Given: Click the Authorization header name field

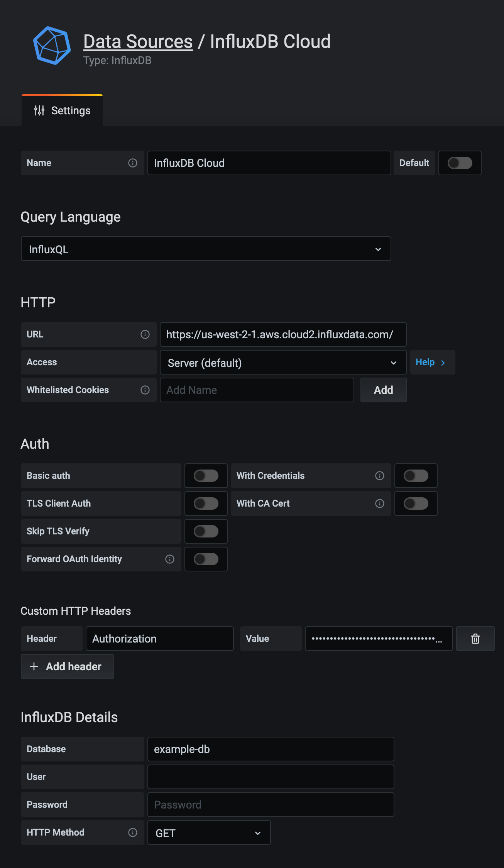Looking at the screenshot, I should (160, 639).
